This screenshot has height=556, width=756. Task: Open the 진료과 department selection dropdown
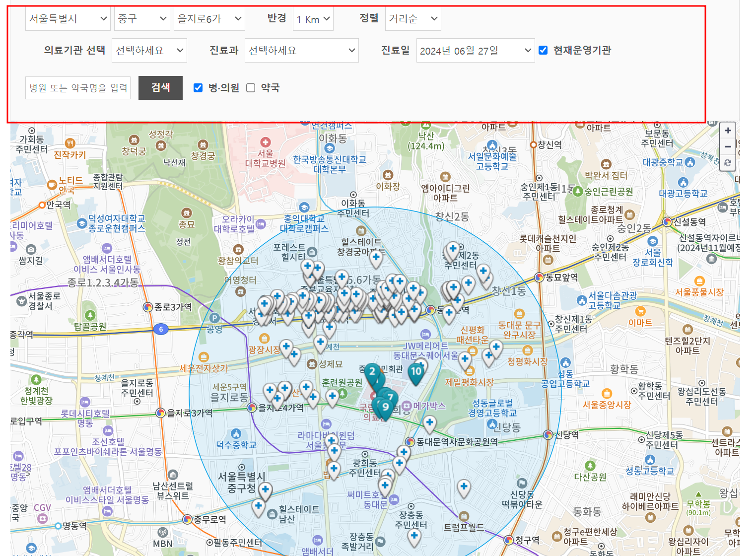[x=301, y=50]
